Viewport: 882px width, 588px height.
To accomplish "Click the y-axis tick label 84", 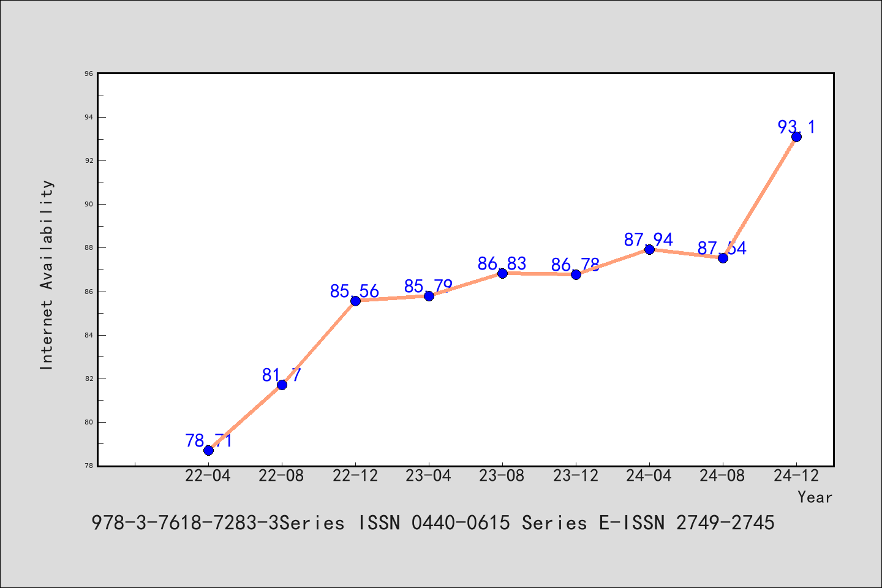I will pyautogui.click(x=89, y=335).
